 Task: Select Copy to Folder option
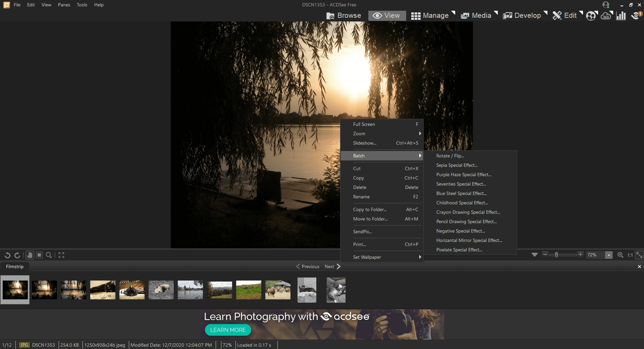(x=382, y=209)
